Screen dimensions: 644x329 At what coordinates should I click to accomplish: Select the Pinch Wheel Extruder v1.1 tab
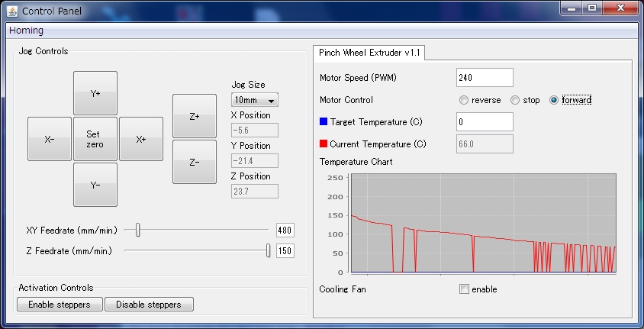[370, 52]
